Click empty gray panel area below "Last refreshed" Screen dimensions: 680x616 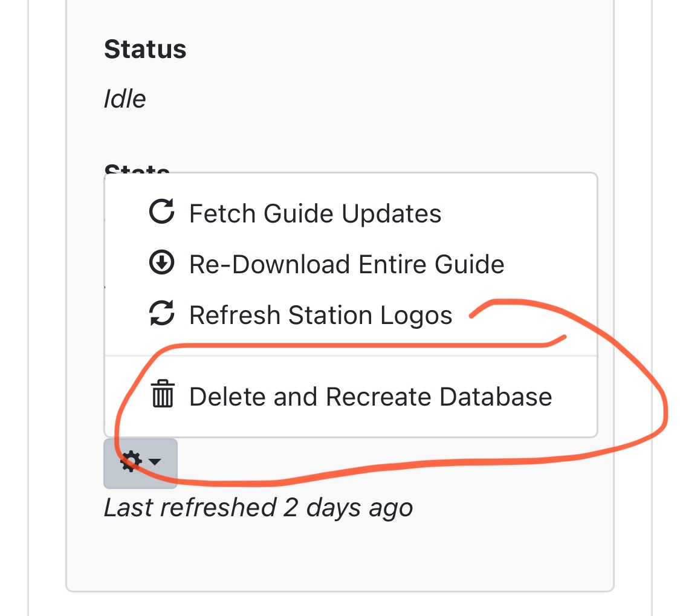(338, 556)
